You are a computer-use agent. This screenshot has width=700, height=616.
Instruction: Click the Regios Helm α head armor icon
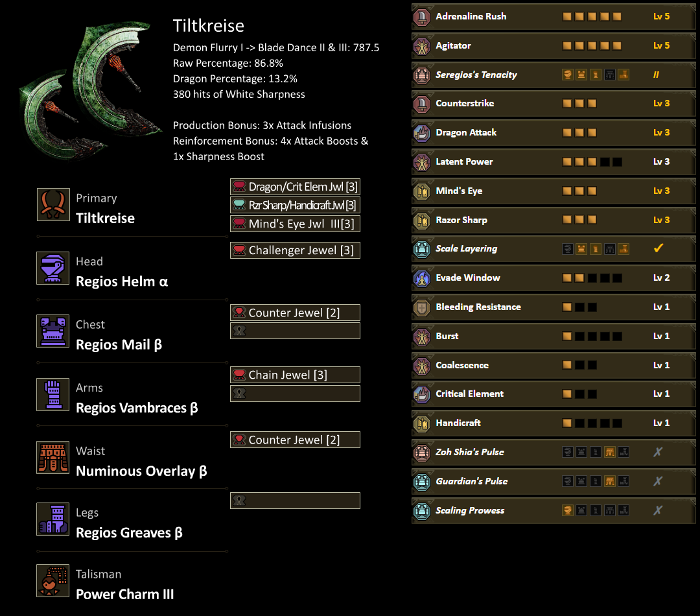(x=53, y=268)
